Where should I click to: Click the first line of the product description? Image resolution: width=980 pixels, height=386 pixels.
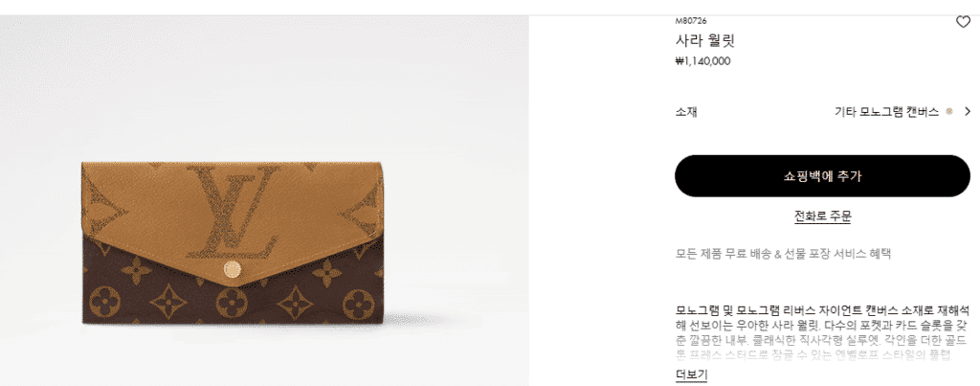pyautogui.click(x=822, y=310)
